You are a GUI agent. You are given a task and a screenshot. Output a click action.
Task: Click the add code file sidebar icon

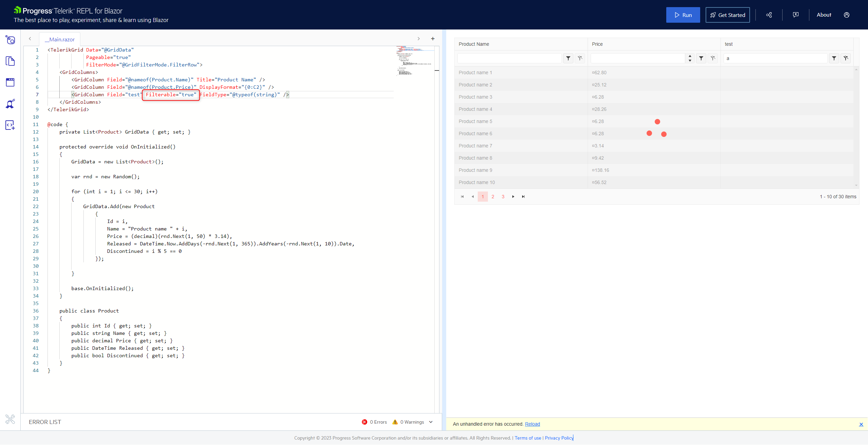tap(10, 125)
